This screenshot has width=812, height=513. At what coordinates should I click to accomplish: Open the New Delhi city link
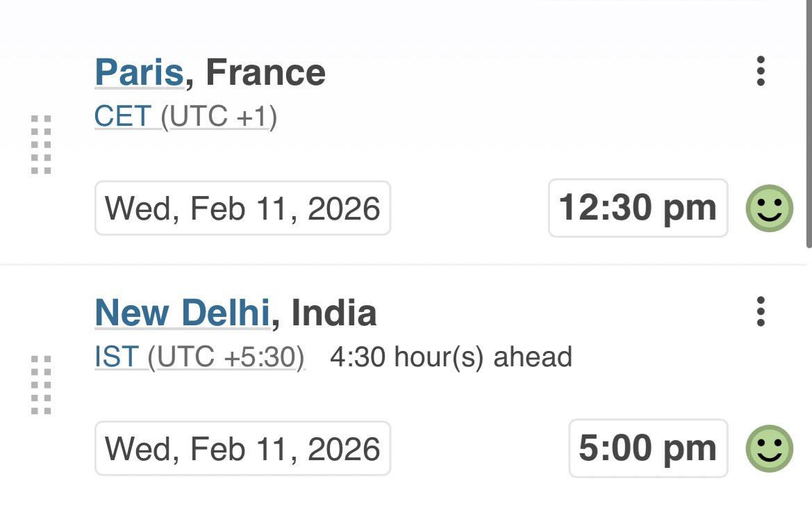click(182, 312)
